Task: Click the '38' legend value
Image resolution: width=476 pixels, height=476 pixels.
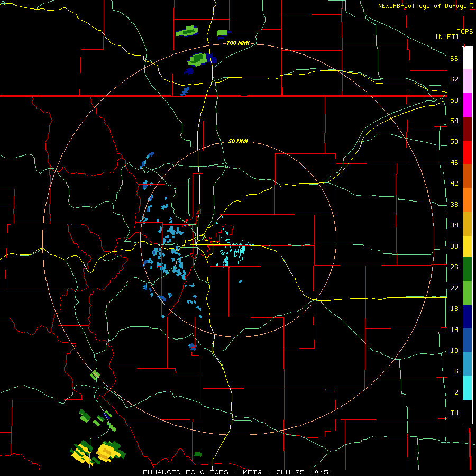Action: pyautogui.click(x=454, y=204)
